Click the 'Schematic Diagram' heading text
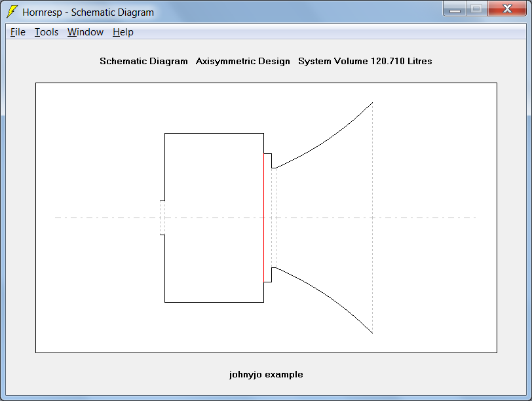This screenshot has width=532, height=401. [x=143, y=61]
